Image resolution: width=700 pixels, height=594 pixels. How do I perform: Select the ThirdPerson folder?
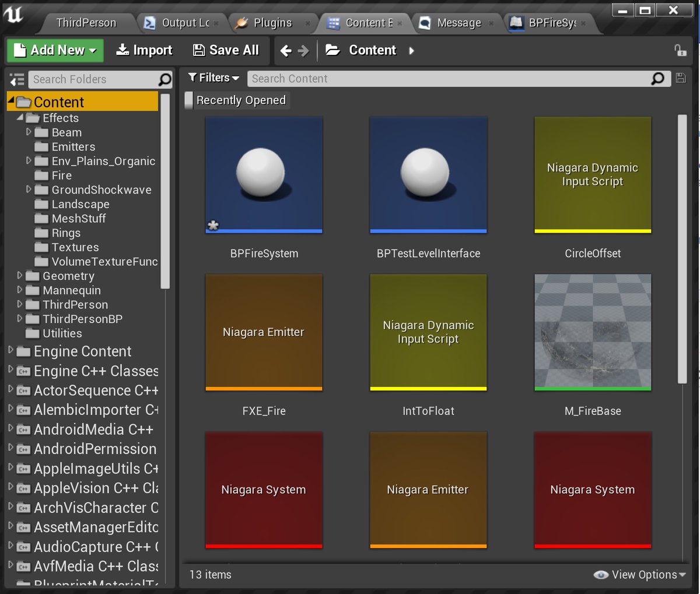pos(75,304)
